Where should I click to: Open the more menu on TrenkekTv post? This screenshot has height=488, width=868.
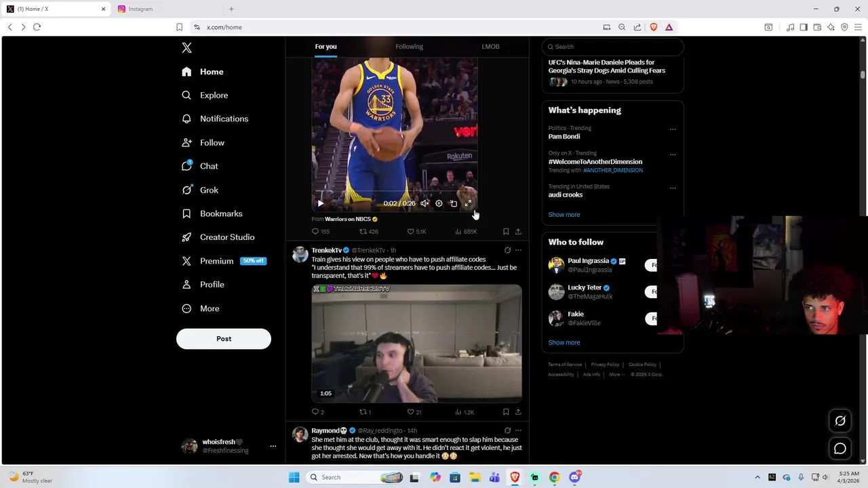click(x=518, y=250)
